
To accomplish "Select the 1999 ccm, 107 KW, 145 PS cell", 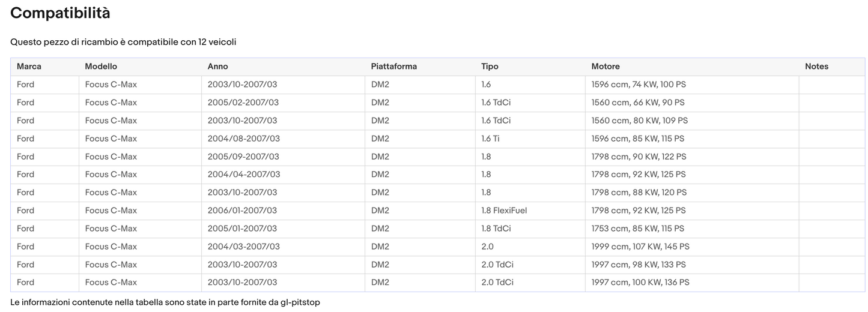I will click(x=640, y=247).
